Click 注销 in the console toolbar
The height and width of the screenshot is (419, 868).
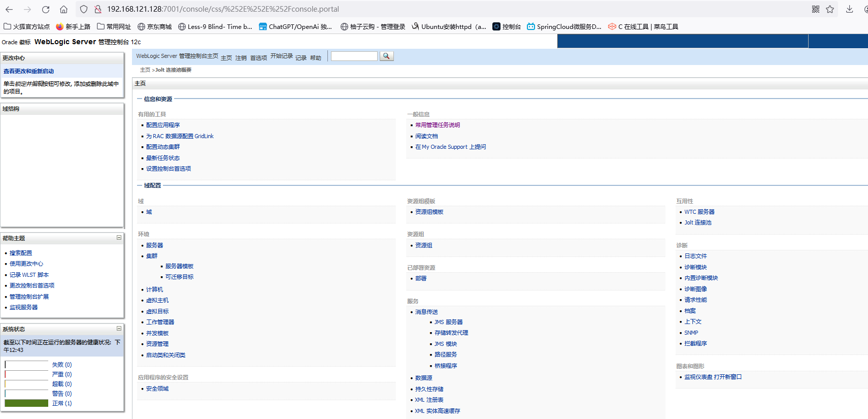pos(241,58)
